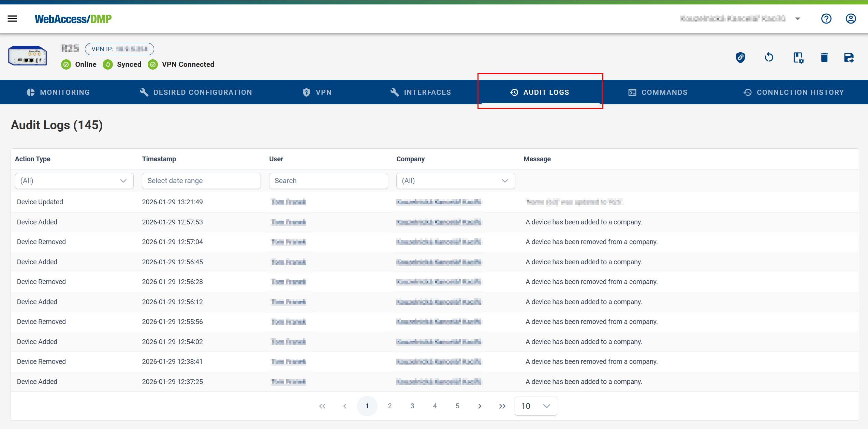Viewport: 868px width, 429px height.
Task: Click the shield link security icon
Action: click(x=740, y=57)
